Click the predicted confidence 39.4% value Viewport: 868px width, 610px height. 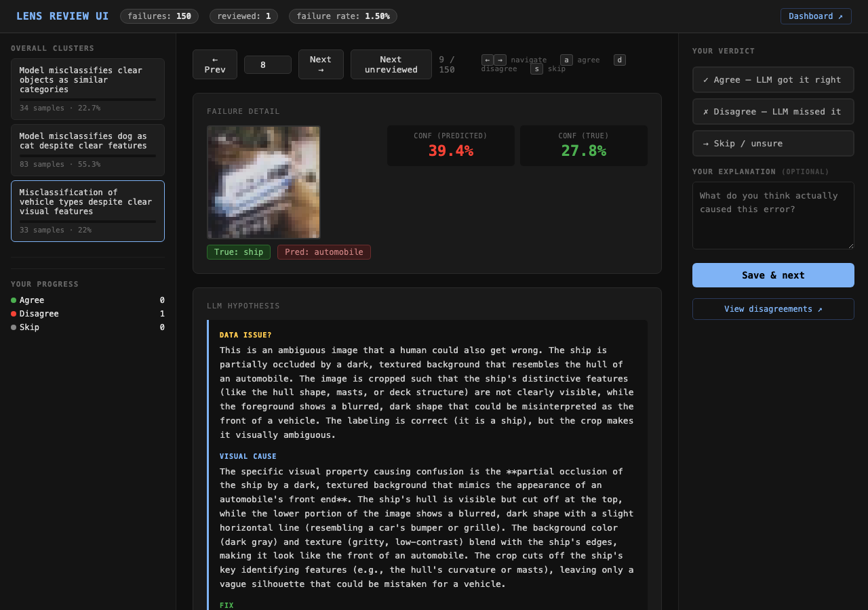pos(450,151)
